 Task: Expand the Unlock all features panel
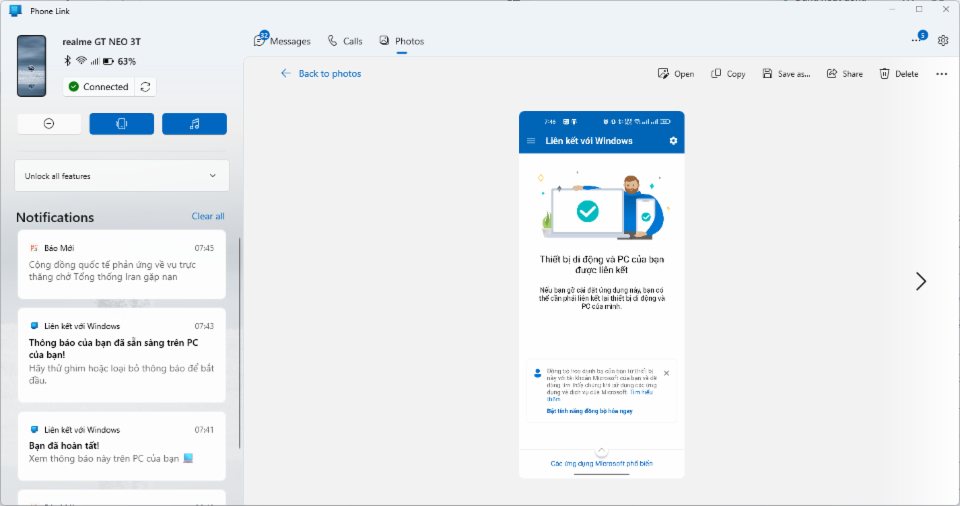click(x=122, y=176)
